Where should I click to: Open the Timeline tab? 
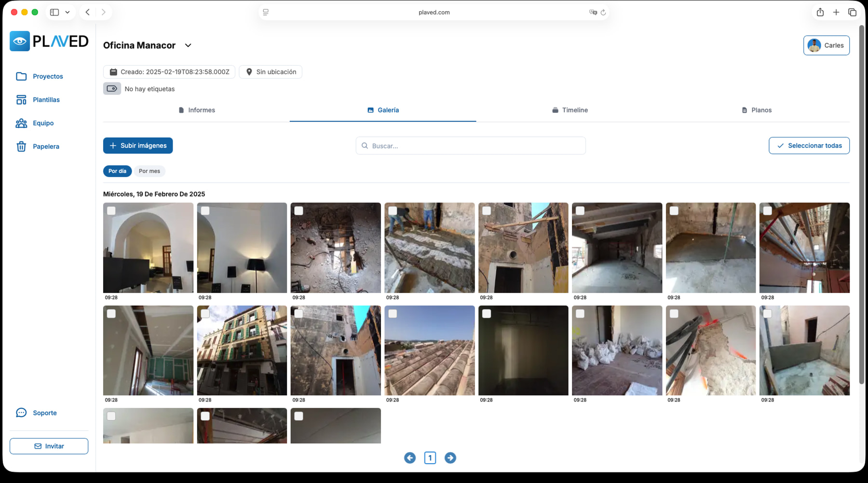[x=570, y=110]
